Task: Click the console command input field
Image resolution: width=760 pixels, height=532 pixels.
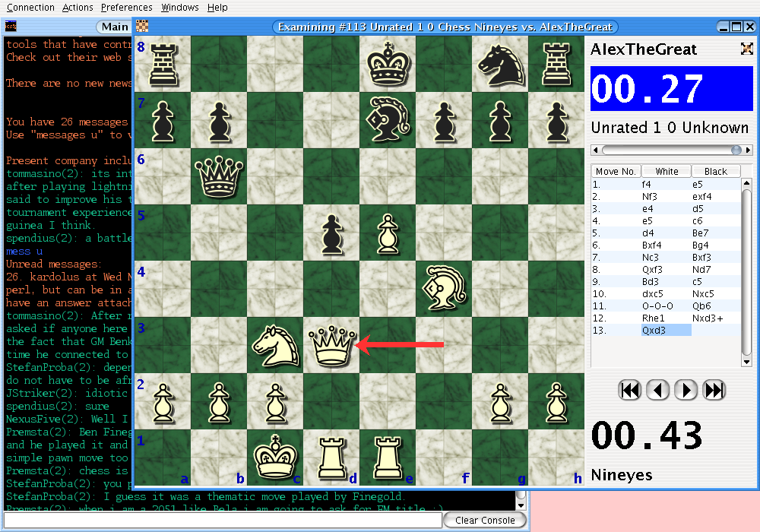Action: [x=222, y=520]
